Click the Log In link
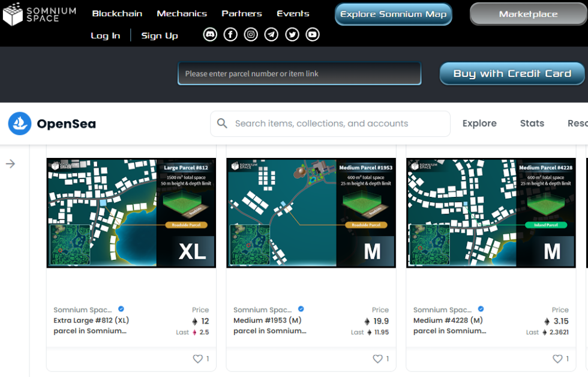 click(106, 35)
